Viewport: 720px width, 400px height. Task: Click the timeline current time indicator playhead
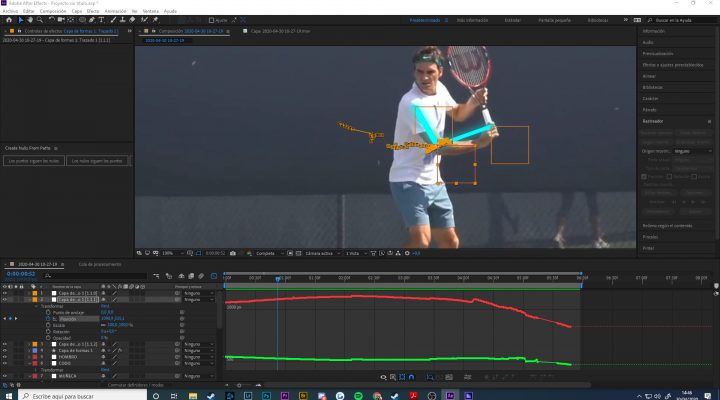click(x=278, y=278)
